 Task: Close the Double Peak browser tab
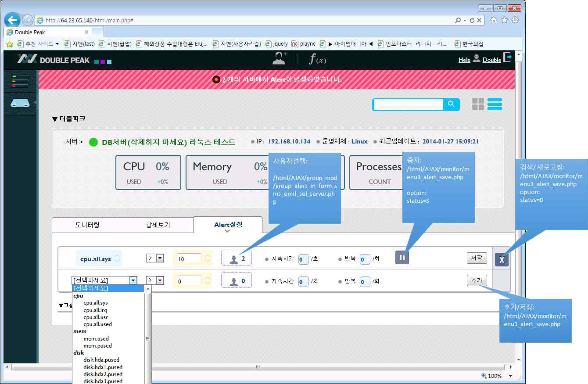point(86,32)
